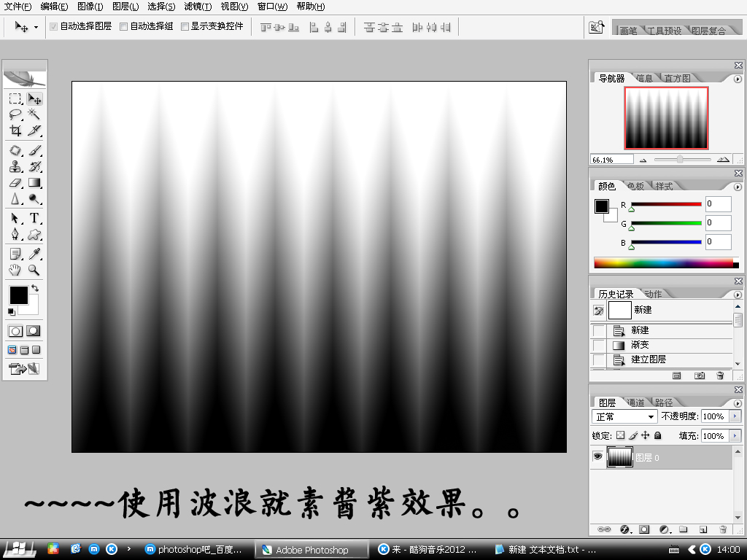Swap foreground and background colors
Viewport: 747px width, 560px height.
34,289
